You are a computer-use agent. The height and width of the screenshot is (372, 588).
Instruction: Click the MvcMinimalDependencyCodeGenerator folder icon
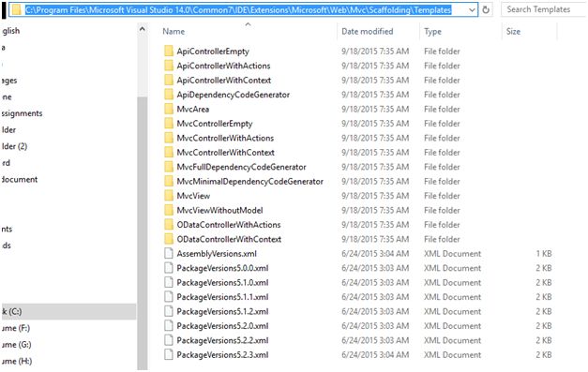169,182
